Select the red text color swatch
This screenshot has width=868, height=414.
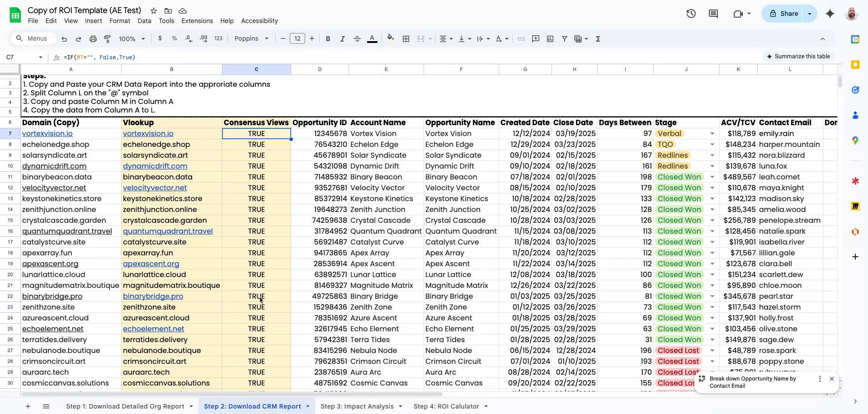[x=372, y=38]
